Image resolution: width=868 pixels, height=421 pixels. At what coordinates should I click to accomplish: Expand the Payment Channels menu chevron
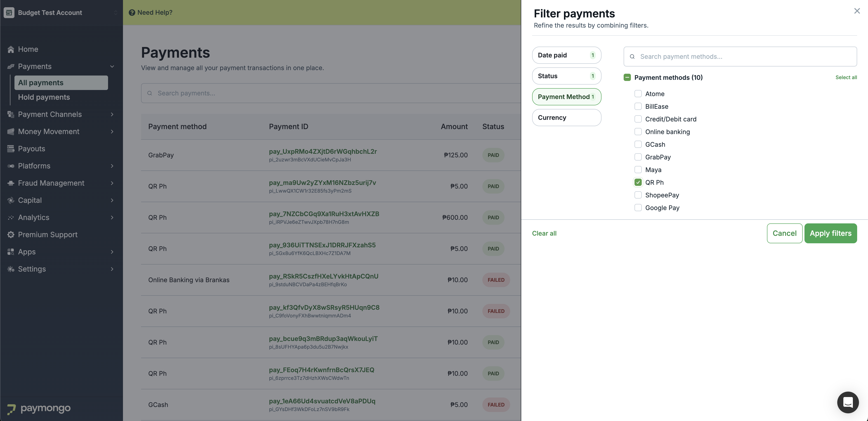(x=112, y=114)
